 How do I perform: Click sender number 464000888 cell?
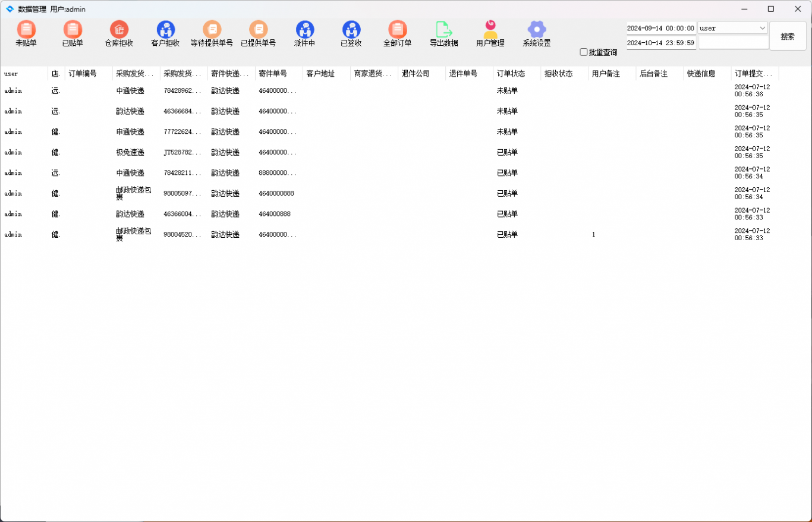tap(275, 213)
